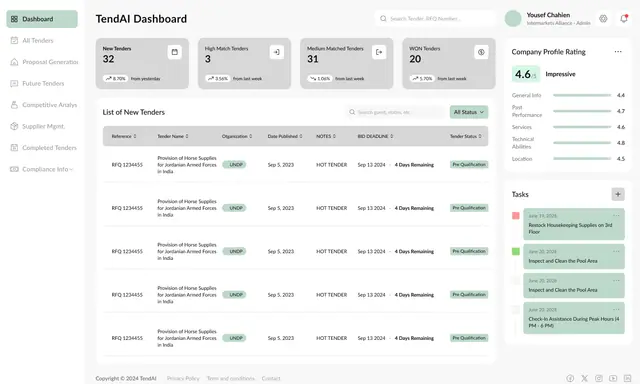Open Facebook icon in footer

(570, 379)
